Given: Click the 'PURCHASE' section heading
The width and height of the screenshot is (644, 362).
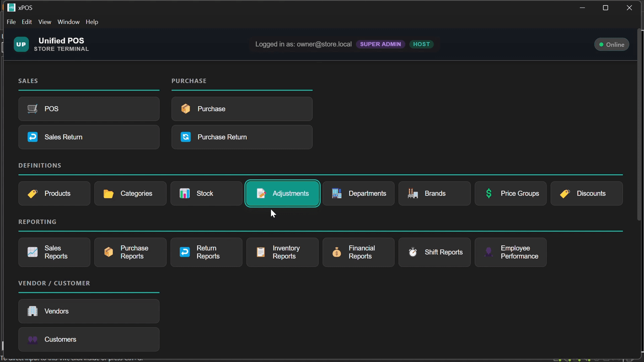Looking at the screenshot, I should tap(189, 81).
